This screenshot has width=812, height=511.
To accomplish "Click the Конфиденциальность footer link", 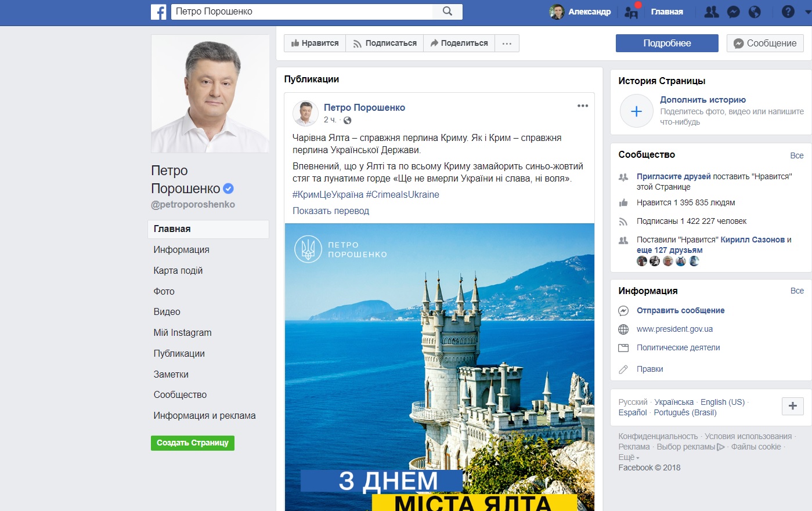I will coord(658,436).
